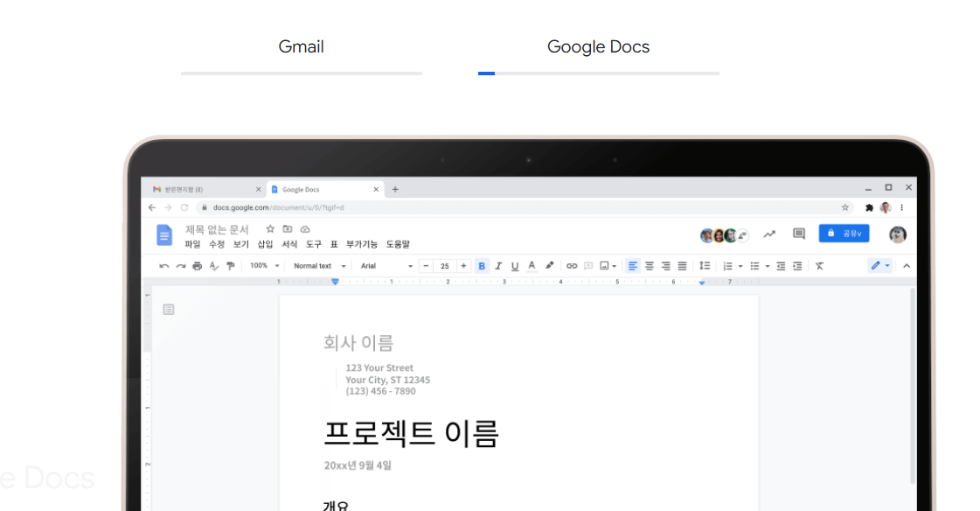The height and width of the screenshot is (511, 980).
Task: Open the 도움말 menu
Action: point(398,244)
